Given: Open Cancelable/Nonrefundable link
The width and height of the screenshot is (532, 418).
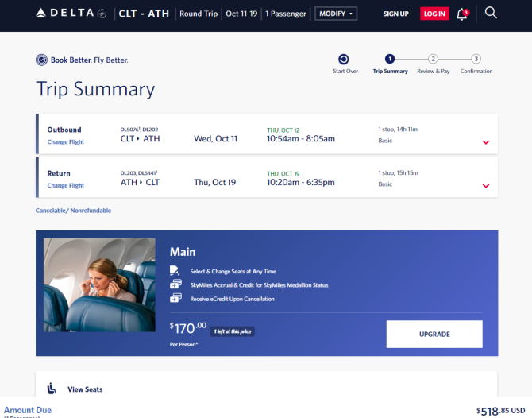Looking at the screenshot, I should click(x=73, y=211).
